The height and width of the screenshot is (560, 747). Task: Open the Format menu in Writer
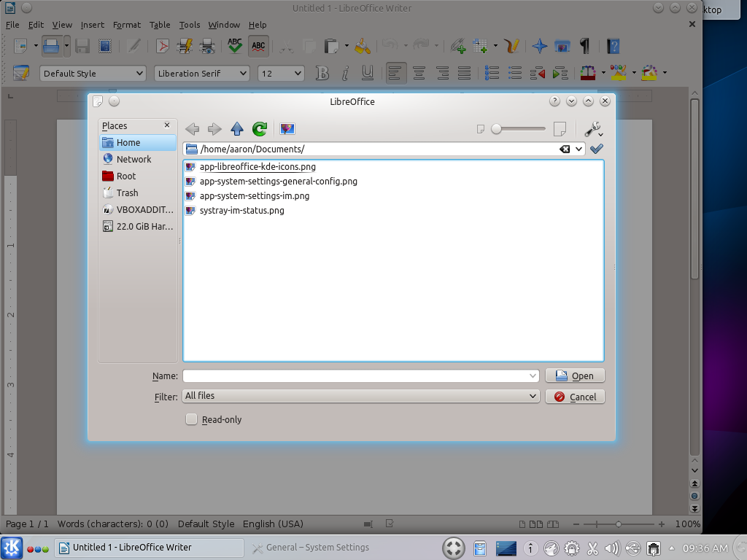click(x=127, y=25)
